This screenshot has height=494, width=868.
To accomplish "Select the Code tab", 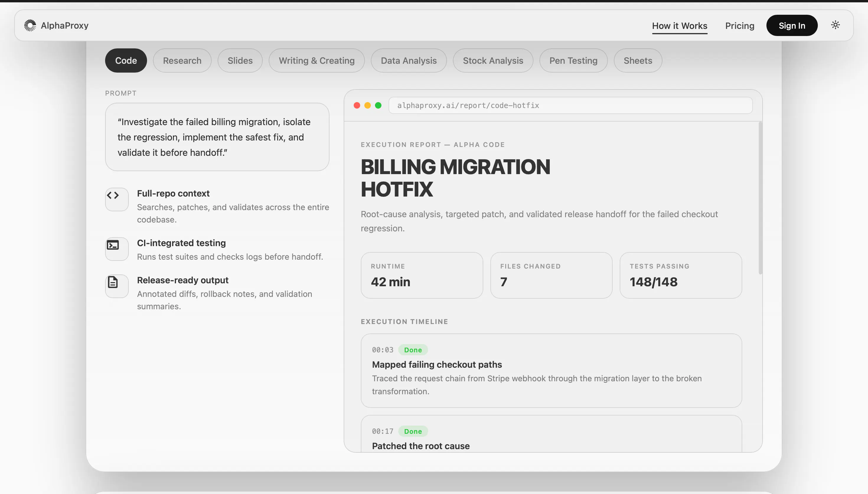I will (126, 60).
